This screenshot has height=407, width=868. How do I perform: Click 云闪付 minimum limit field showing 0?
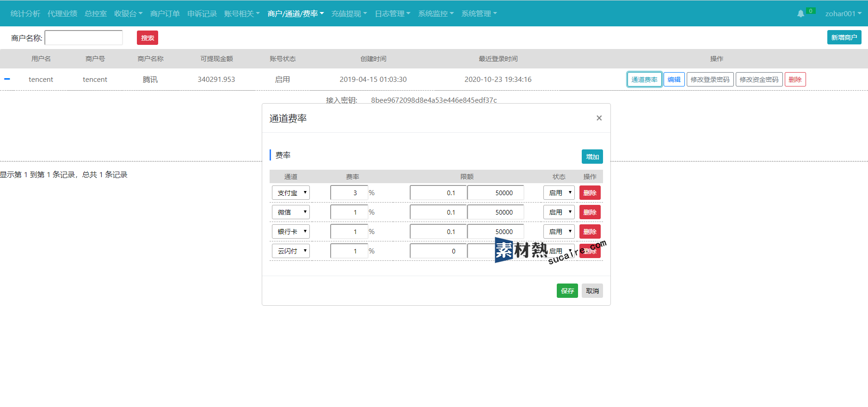(x=438, y=251)
